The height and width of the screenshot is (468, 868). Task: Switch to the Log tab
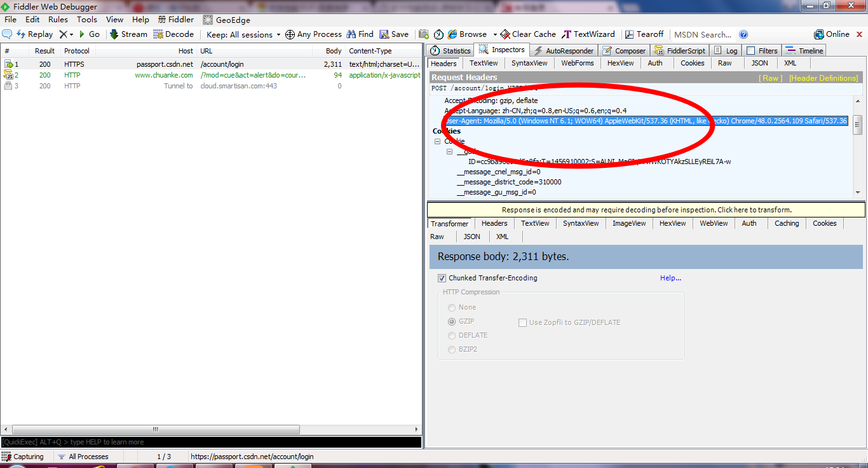point(726,50)
